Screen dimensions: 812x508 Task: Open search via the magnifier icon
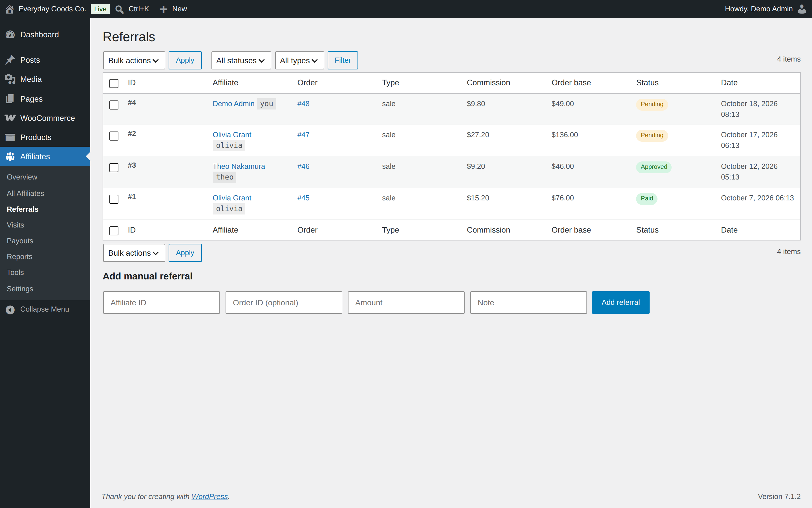(119, 9)
